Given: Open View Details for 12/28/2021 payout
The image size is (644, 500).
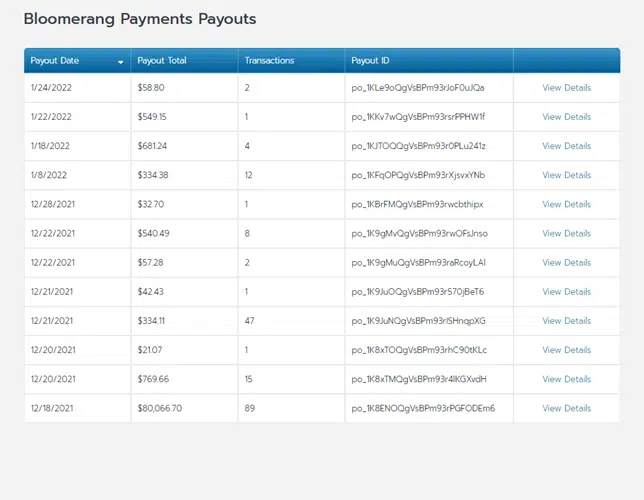Looking at the screenshot, I should pos(566,204).
